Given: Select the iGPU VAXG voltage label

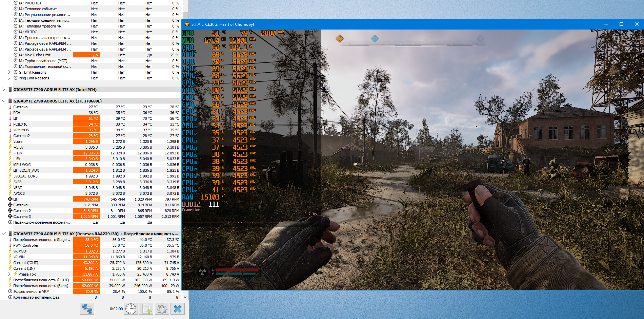Looking at the screenshot, I should [x=22, y=165].
